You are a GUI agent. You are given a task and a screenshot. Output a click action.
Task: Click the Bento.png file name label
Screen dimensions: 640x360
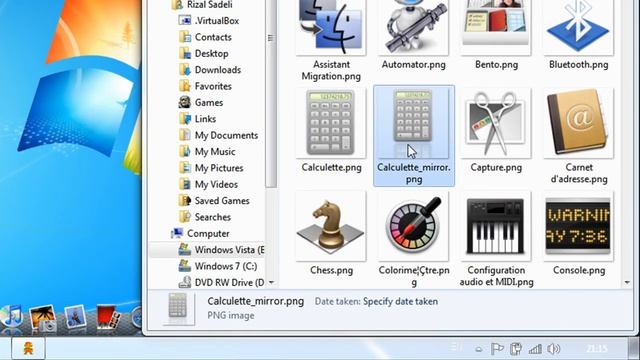point(496,64)
